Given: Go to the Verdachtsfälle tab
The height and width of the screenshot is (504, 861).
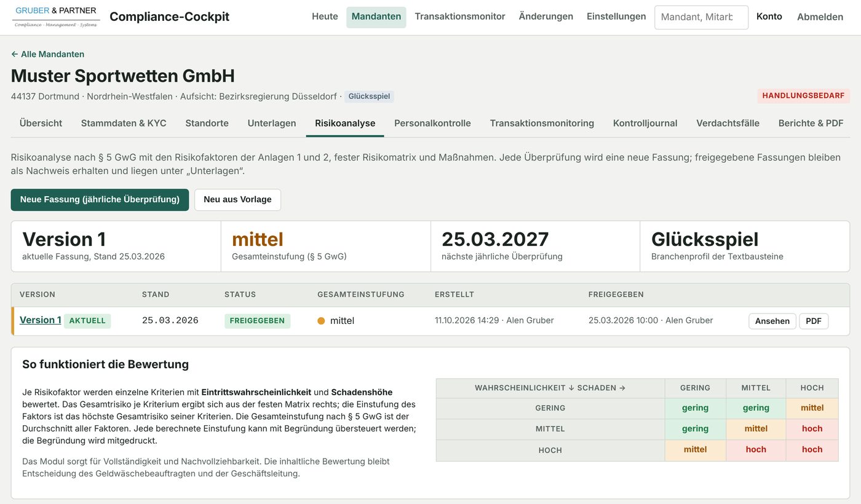Looking at the screenshot, I should [x=728, y=123].
